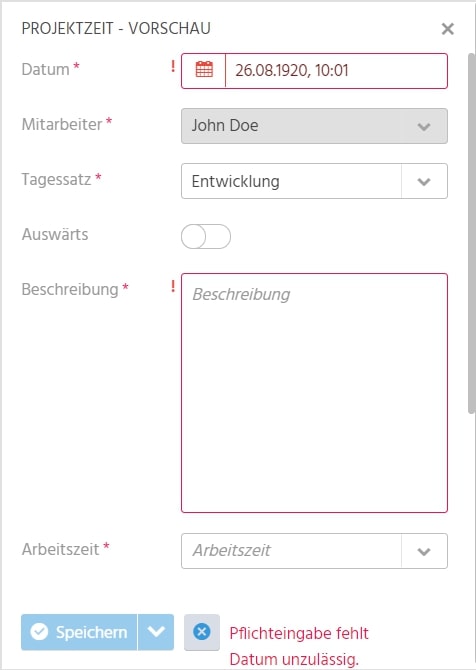Open the Mitarbeiter John Doe dropdown
The height and width of the screenshot is (670, 476).
click(x=314, y=126)
